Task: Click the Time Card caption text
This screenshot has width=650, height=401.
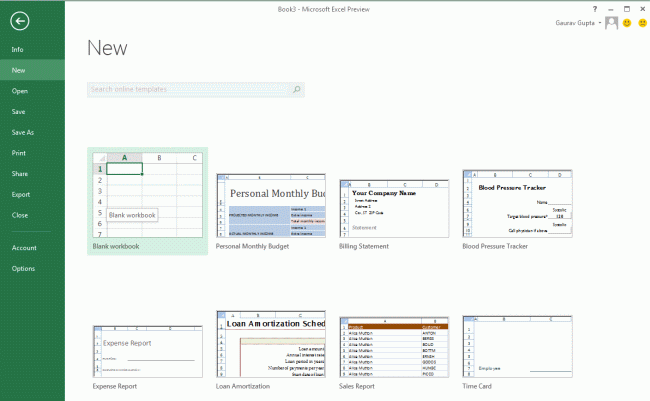Action: tap(477, 386)
